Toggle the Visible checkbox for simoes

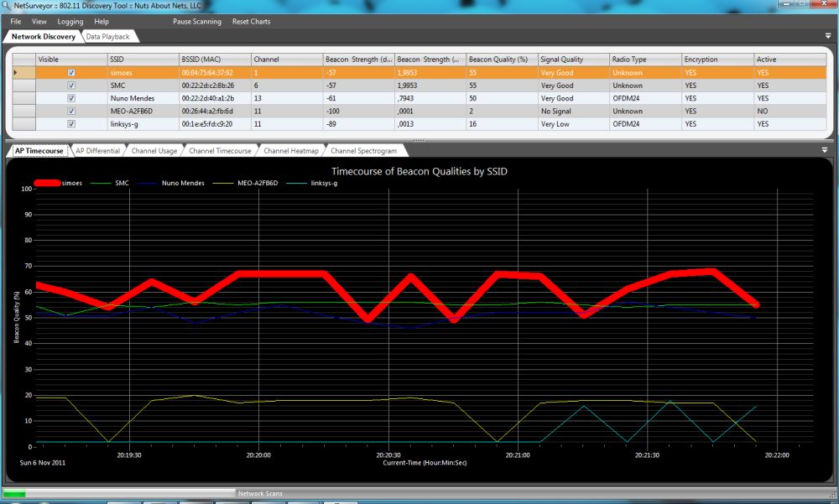click(71, 72)
